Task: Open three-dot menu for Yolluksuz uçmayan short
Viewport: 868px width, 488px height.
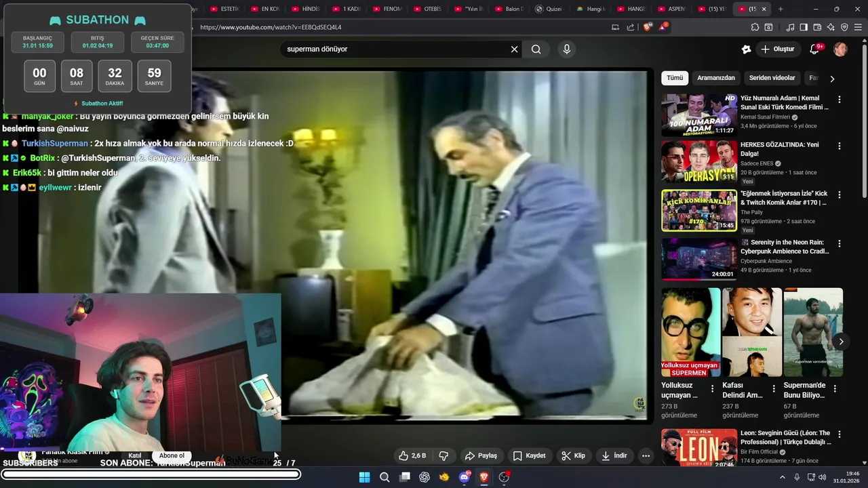Action: [712, 388]
